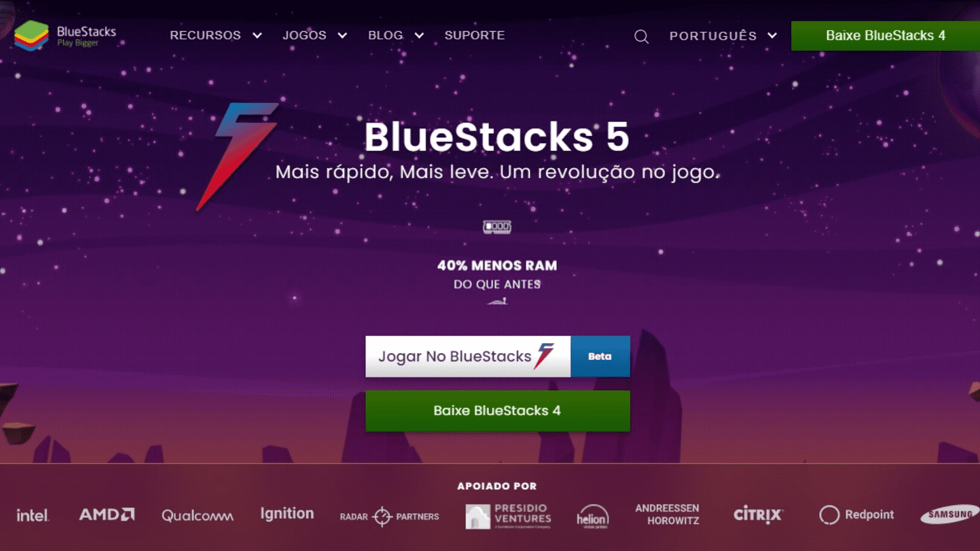Click the Redpoint sponsor logo
Image resolution: width=980 pixels, height=551 pixels.
pos(856,514)
